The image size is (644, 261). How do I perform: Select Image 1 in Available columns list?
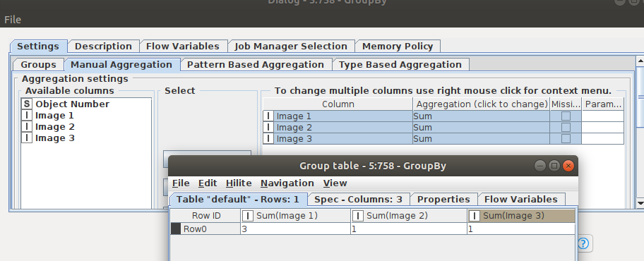[x=54, y=116]
